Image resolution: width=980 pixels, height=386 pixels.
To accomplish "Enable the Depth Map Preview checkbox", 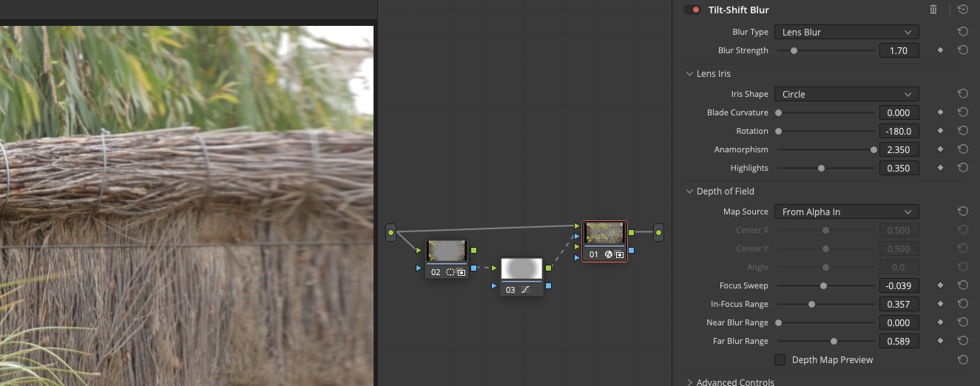I will coord(780,360).
